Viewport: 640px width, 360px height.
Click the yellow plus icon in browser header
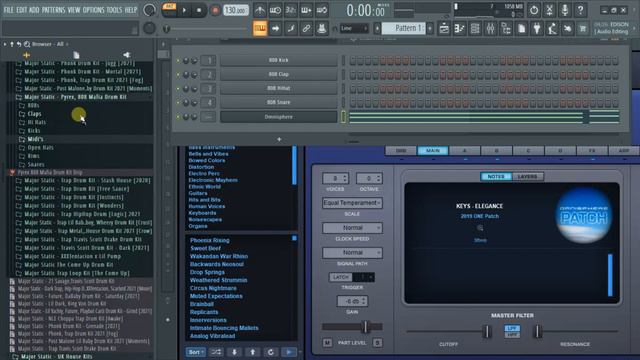[27, 55]
